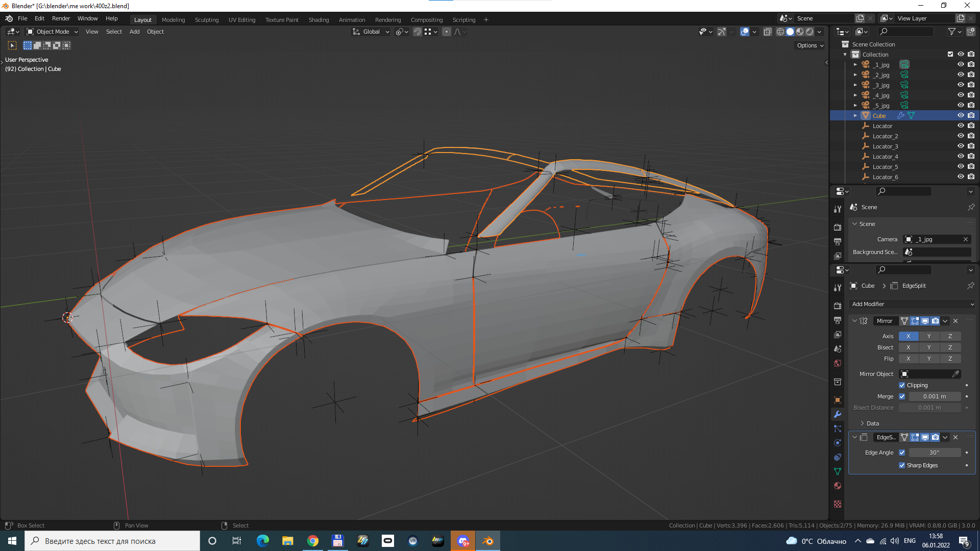The height and width of the screenshot is (551, 980).
Task: Hide Locator_3 in the outliner
Action: click(x=960, y=146)
